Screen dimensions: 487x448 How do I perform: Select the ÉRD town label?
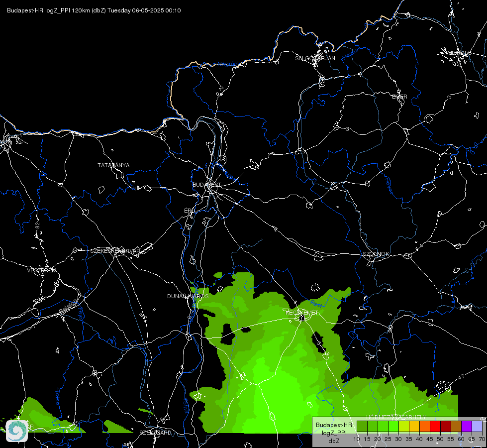[190, 211]
